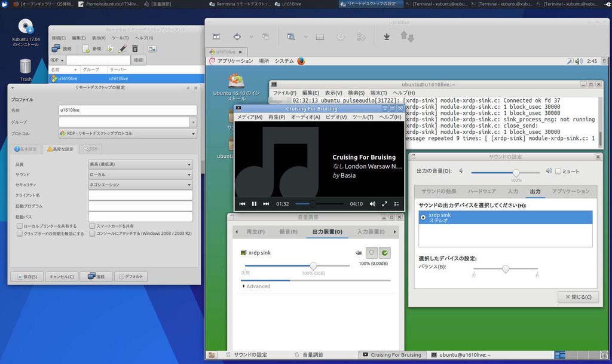Pause playback in VLC player
This screenshot has width=612, height=364.
(255, 204)
